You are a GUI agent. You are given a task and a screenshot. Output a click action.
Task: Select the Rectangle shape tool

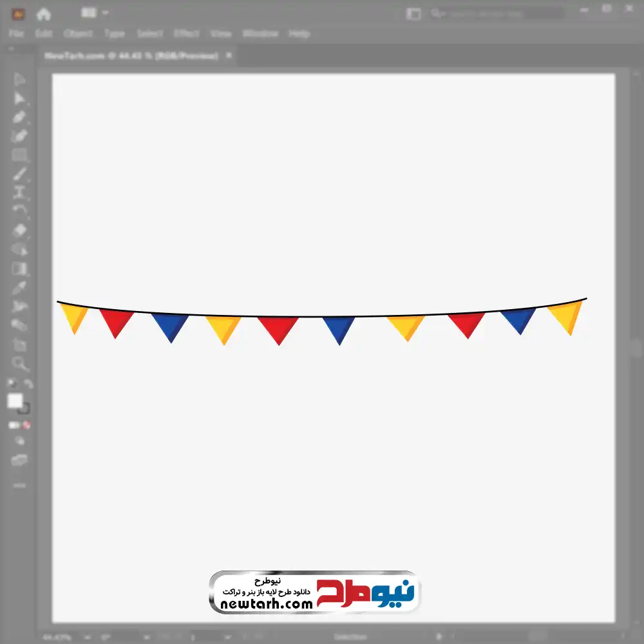pos(19,155)
